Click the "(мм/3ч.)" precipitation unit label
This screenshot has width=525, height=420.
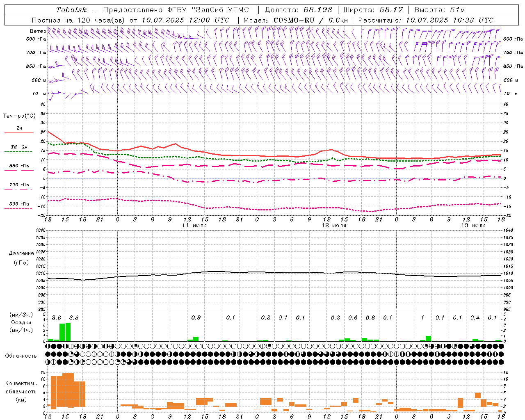coord(21,315)
